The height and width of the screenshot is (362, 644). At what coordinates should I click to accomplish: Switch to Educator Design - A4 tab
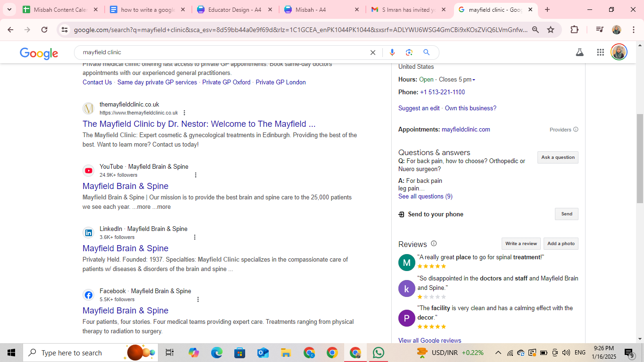click(235, 9)
